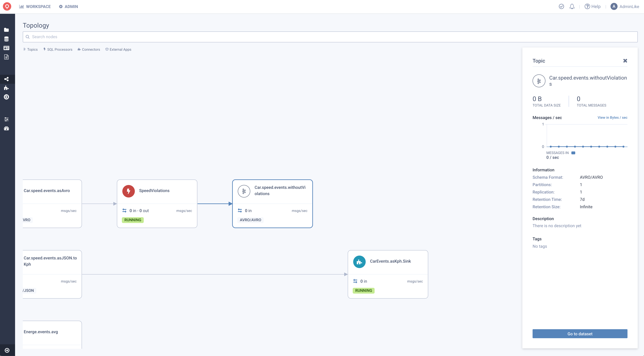The height and width of the screenshot is (356, 644).
Task: Click the arrows icon on CarEvents.asKph.Sink
Action: 355,281
